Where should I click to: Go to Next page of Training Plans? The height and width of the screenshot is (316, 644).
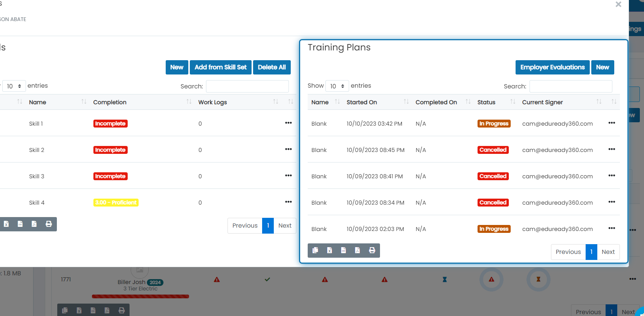point(608,252)
